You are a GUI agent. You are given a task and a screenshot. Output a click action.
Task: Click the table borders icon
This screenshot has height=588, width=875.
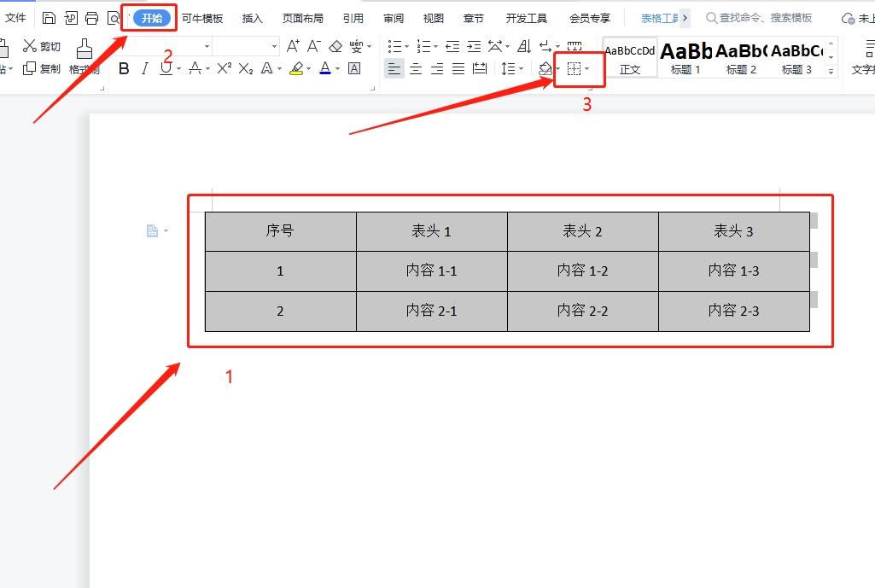574,68
